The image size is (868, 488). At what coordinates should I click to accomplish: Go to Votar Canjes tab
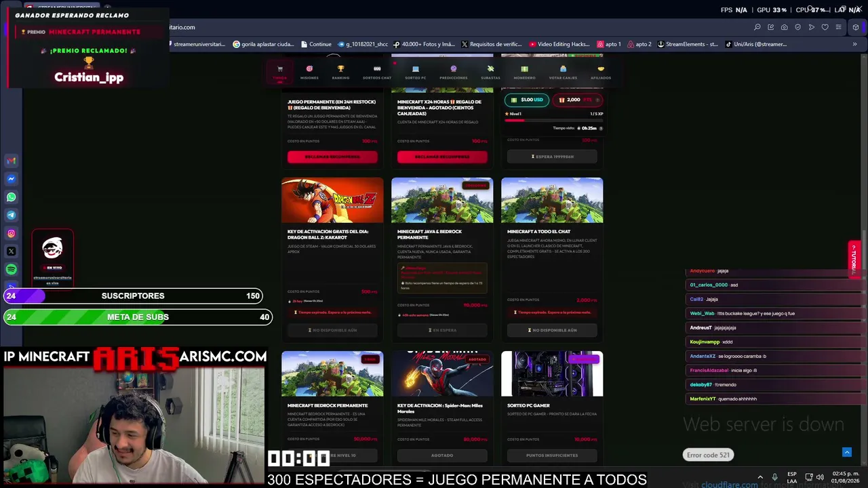click(x=563, y=72)
